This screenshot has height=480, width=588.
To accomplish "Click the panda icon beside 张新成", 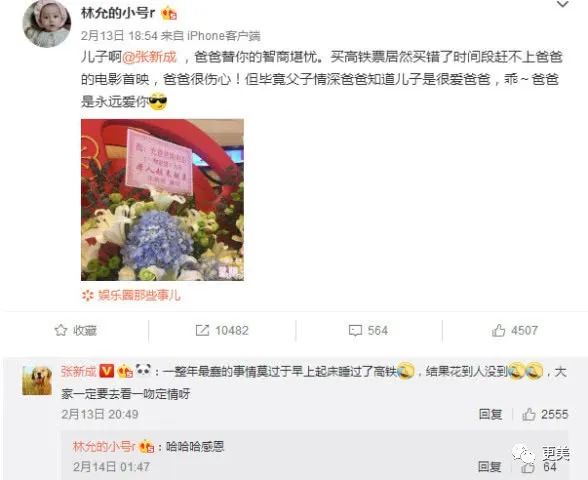I will pyautogui.click(x=143, y=370).
